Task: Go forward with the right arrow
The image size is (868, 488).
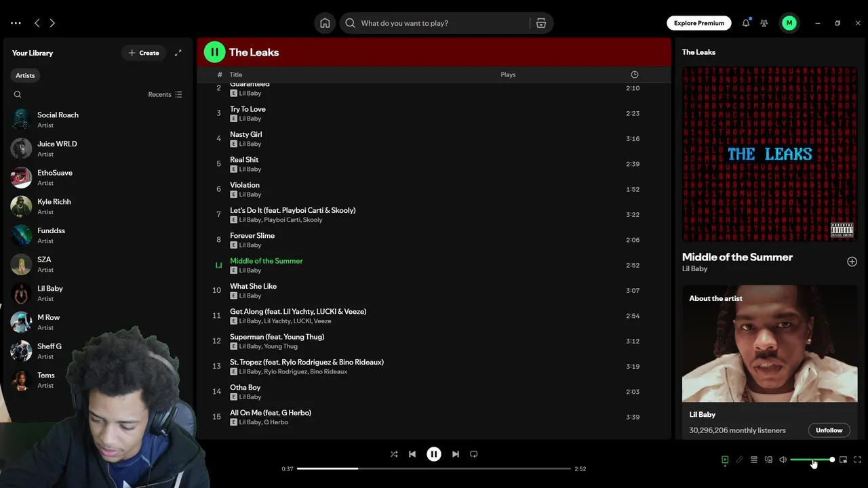Action: (x=52, y=23)
